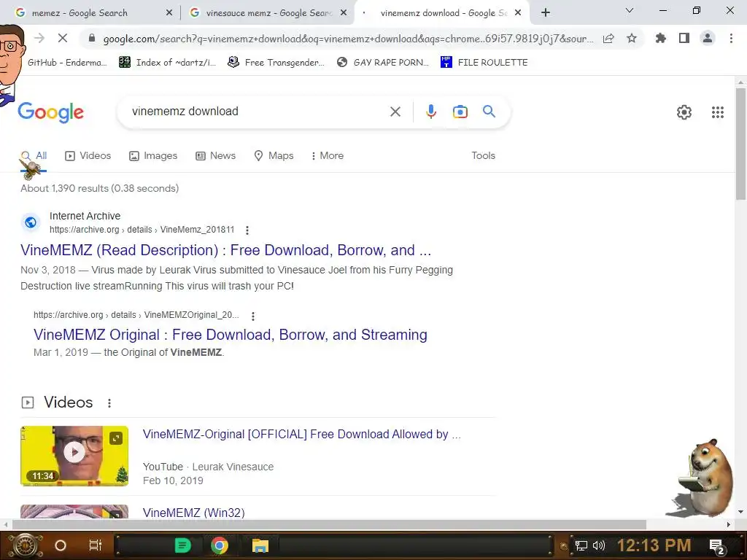Open the notification center icon
Screen dimensions: 747x560
pos(717,547)
